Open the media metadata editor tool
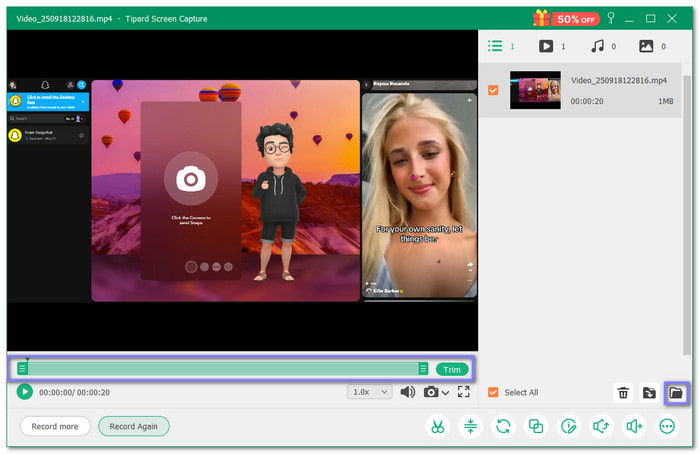Image resolution: width=700 pixels, height=454 pixels. pos(569,426)
